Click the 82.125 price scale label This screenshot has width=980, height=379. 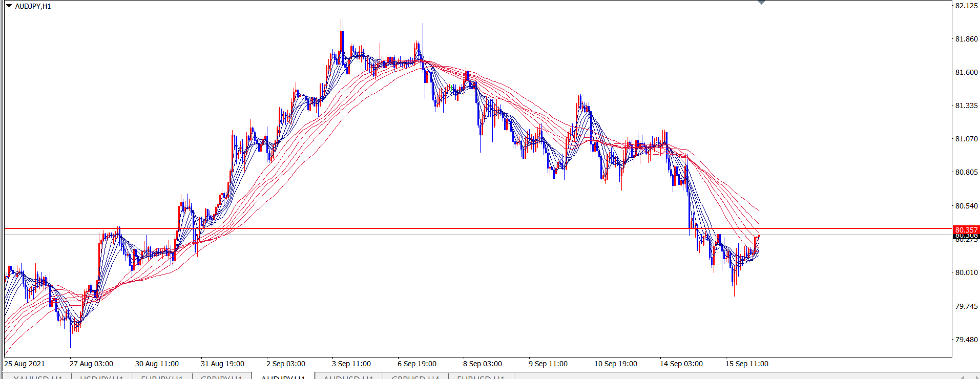click(966, 6)
